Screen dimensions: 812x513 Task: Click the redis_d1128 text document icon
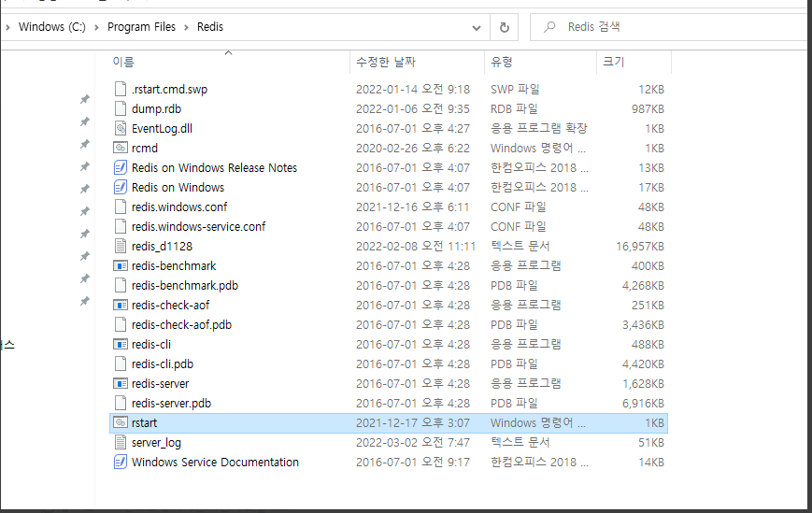click(121, 247)
